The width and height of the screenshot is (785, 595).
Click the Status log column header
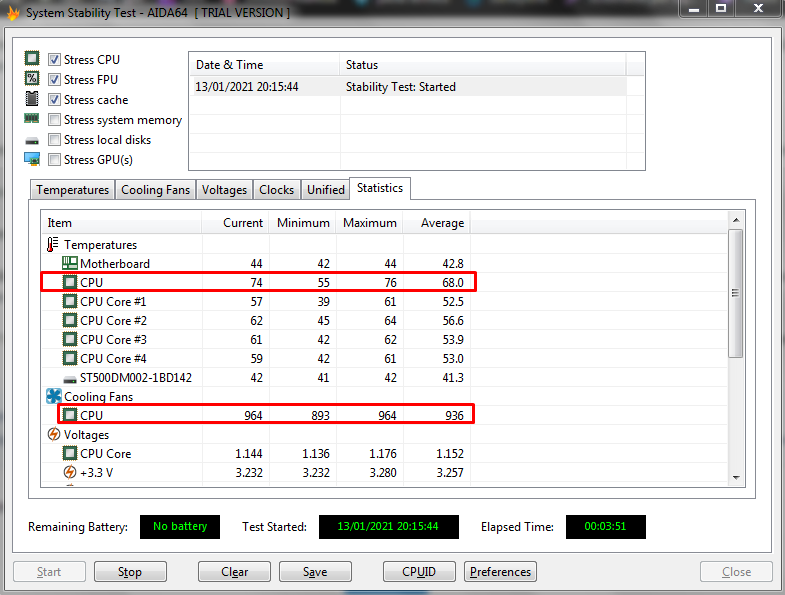483,65
